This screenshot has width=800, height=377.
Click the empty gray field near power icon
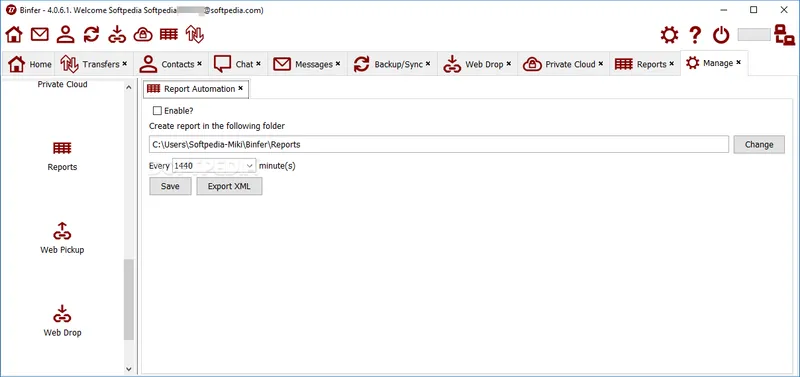pos(754,35)
